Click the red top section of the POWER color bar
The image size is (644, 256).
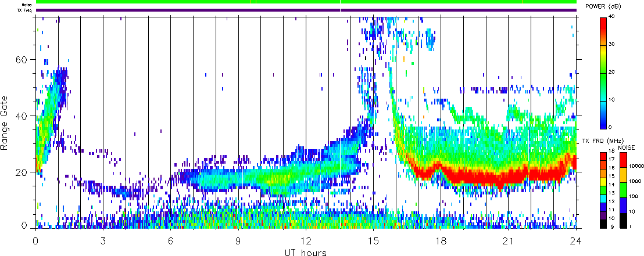pos(603,31)
